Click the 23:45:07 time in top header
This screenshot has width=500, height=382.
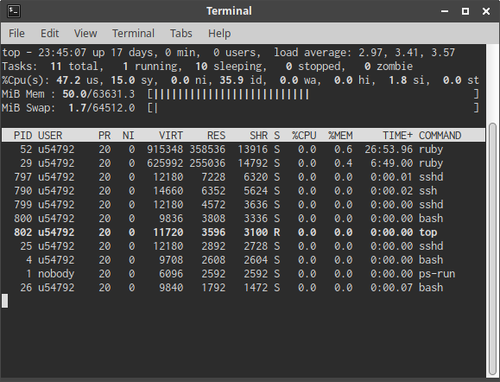coord(62,52)
